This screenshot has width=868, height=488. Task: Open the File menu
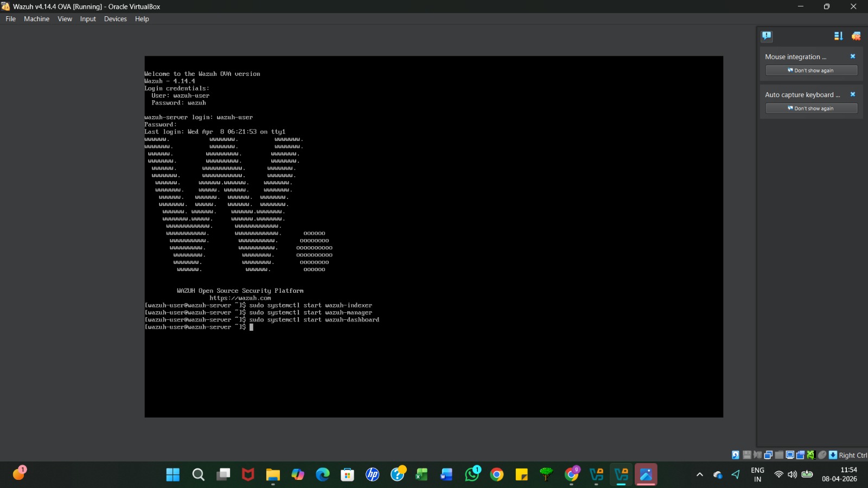[x=11, y=19]
